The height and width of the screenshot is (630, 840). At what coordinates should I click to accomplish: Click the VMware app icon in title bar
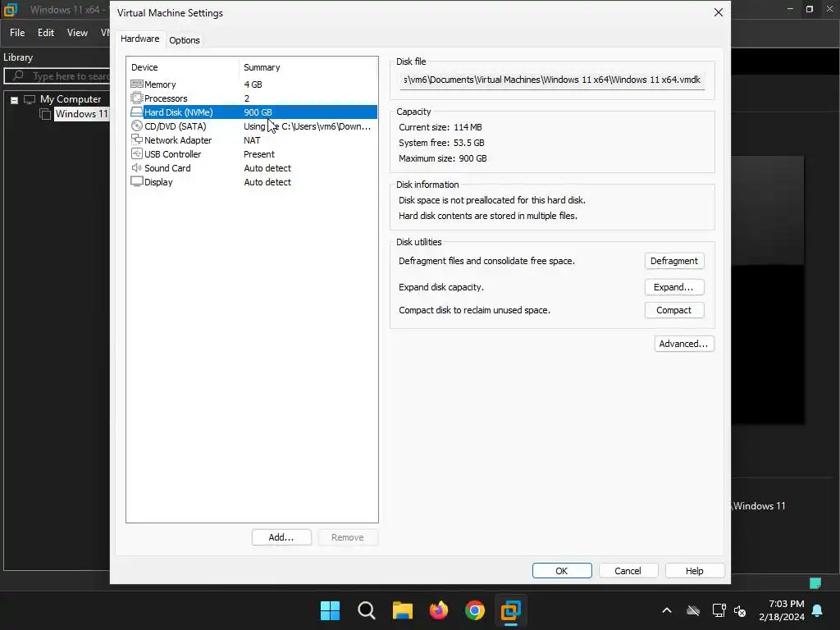[x=10, y=9]
